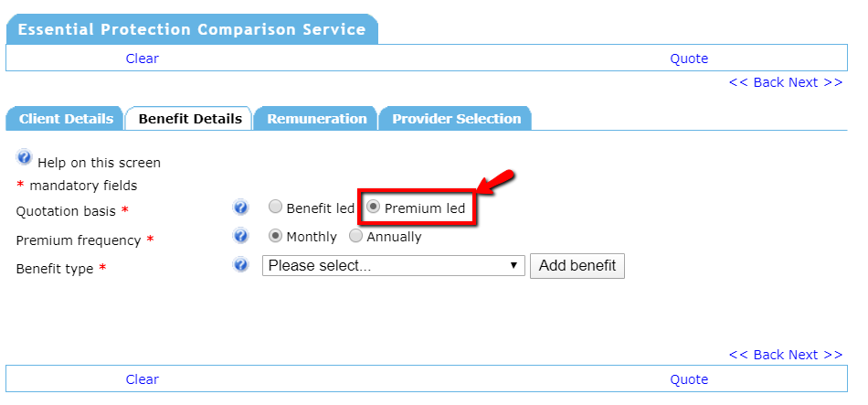Click the bottom Quote link
Image resolution: width=868 pixels, height=405 pixels.
[x=689, y=379]
